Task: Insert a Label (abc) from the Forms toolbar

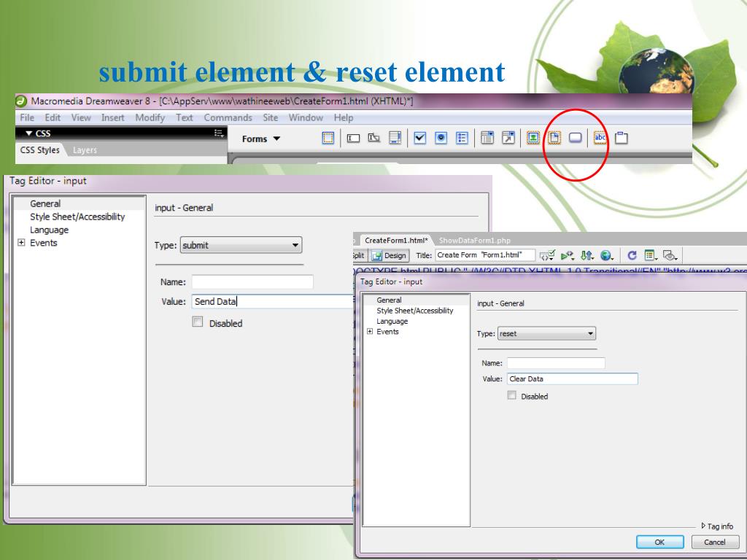Action: [600, 138]
